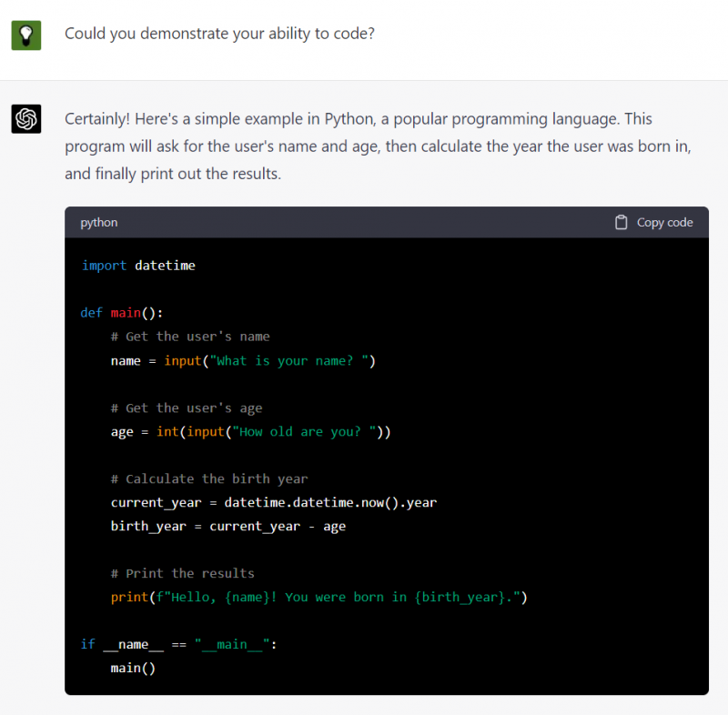Click the current_year assignment line

point(274,502)
